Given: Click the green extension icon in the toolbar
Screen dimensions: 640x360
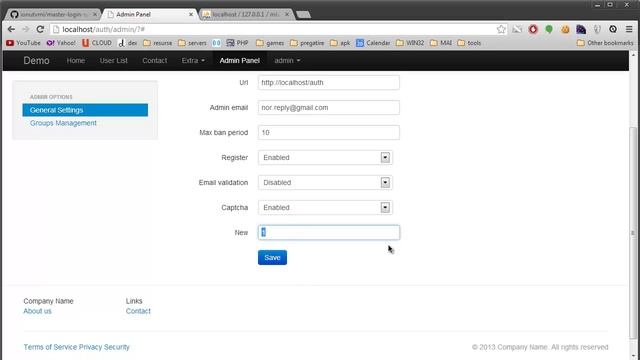Looking at the screenshot, I should 549,29.
